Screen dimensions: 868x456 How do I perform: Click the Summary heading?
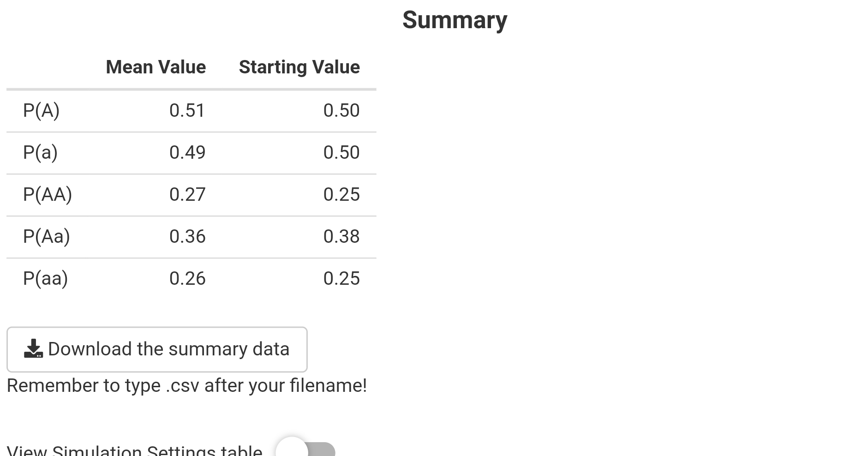pos(455,20)
